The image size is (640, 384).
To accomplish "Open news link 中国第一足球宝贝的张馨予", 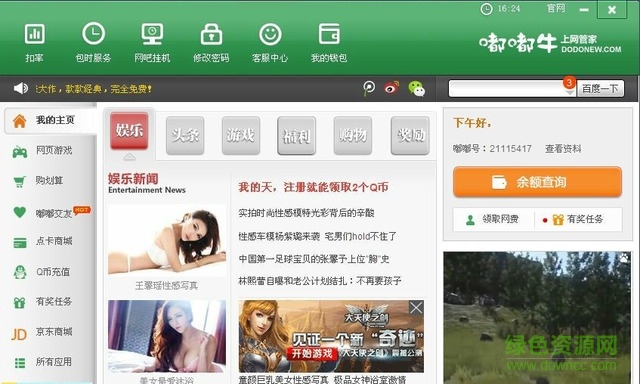I will tap(313, 259).
